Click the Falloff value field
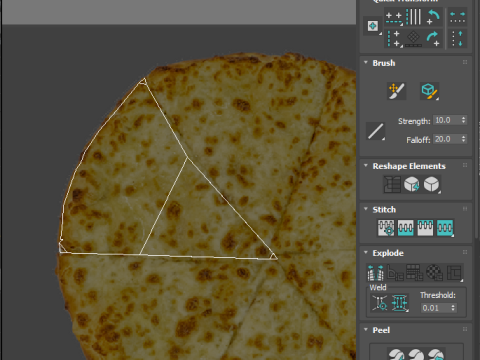 click(447, 139)
